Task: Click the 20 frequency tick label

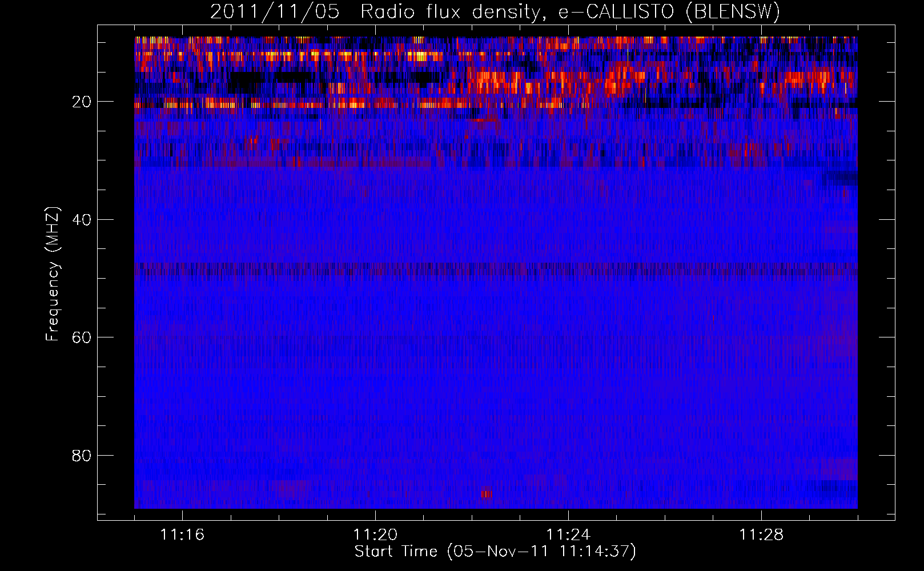Action: coord(82,102)
